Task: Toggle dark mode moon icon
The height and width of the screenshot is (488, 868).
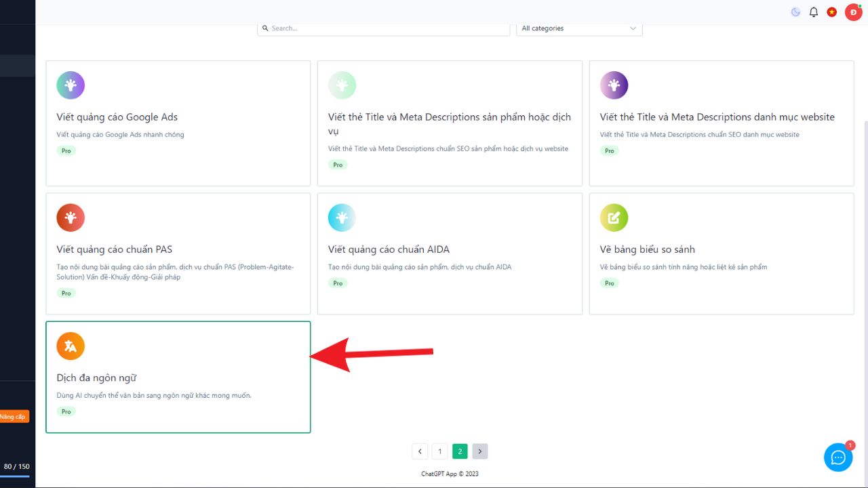Action: point(796,12)
